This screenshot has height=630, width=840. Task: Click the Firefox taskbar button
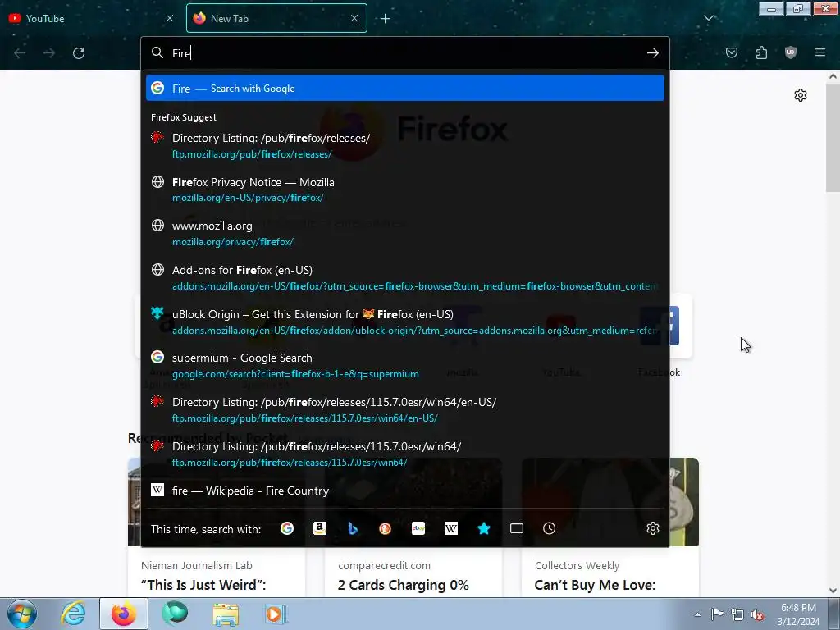coord(124,614)
